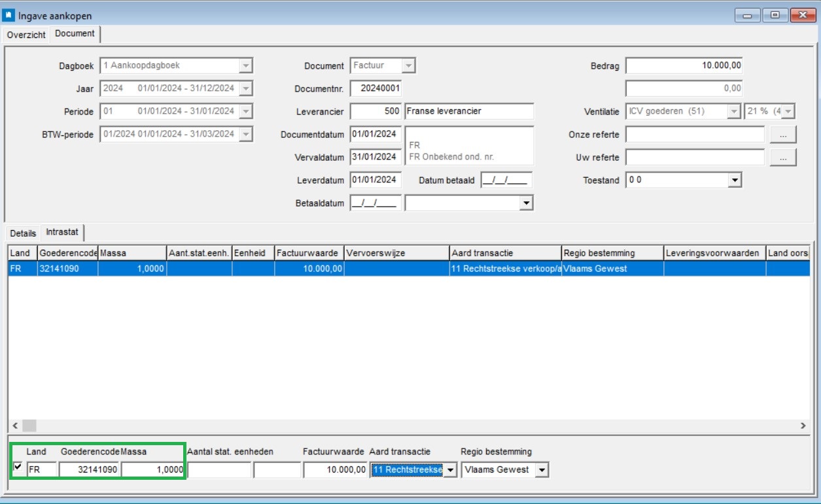Screen dimensions: 821x504
Task: Click the Documentdatum field
Action: [376, 135]
